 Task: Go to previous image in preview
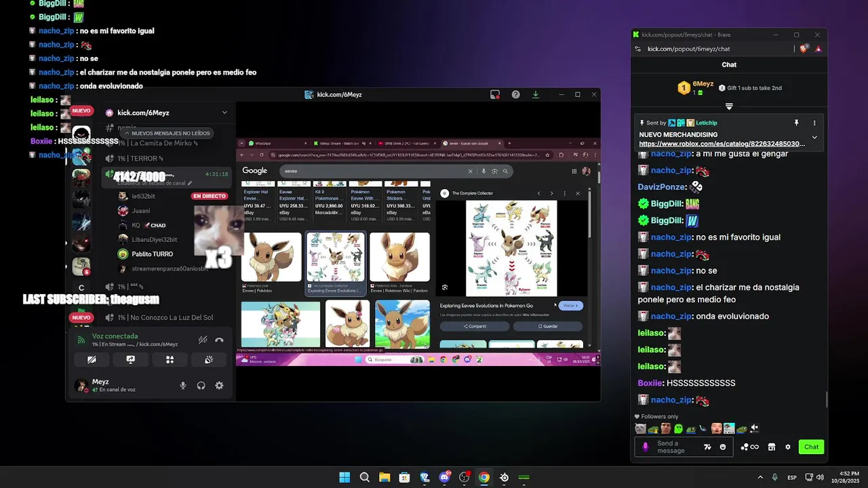click(x=539, y=193)
